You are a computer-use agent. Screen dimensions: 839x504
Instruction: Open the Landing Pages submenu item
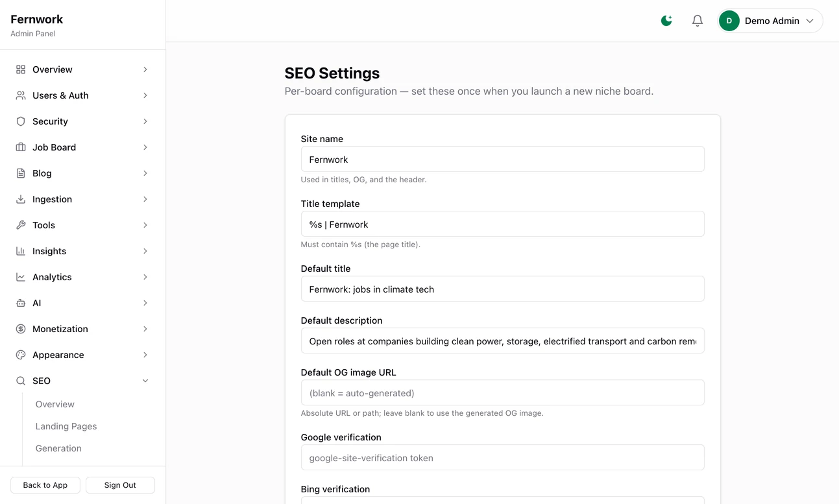tap(66, 426)
